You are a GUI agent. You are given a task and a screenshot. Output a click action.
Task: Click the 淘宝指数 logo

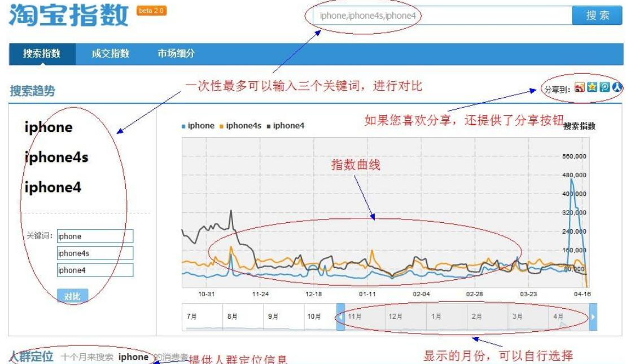[69, 16]
